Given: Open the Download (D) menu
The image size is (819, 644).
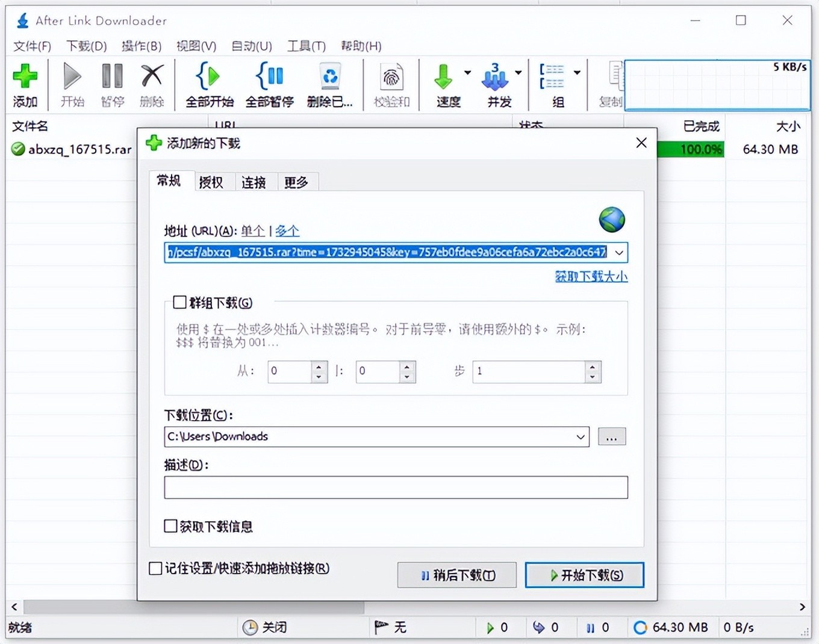Looking at the screenshot, I should tap(86, 46).
